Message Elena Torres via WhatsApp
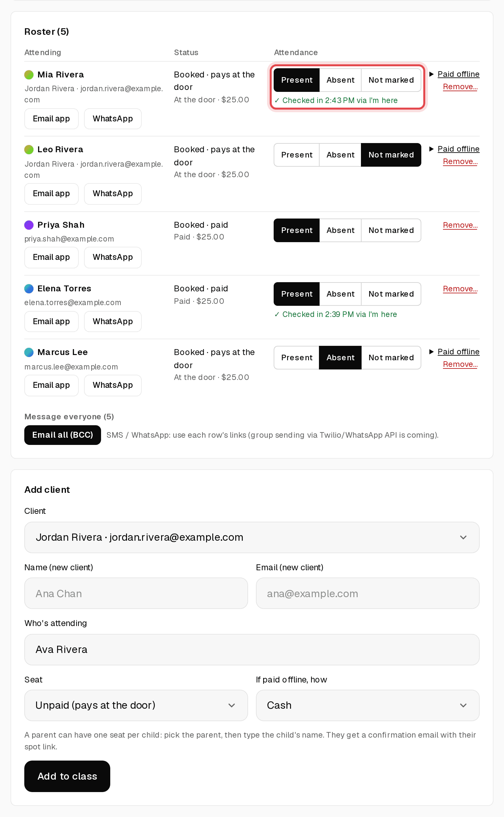Image resolution: width=504 pixels, height=817 pixels. click(113, 322)
